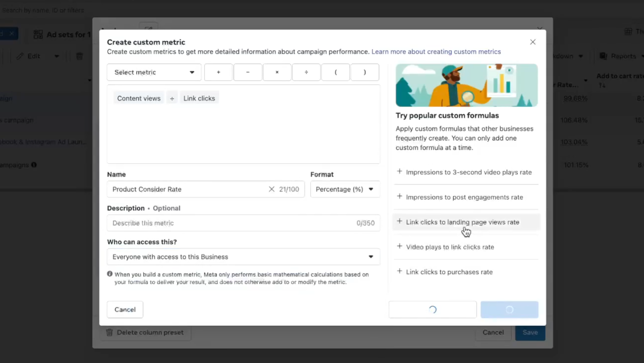Insert an opening parenthesis
Image resolution: width=644 pixels, height=363 pixels.
tap(335, 72)
